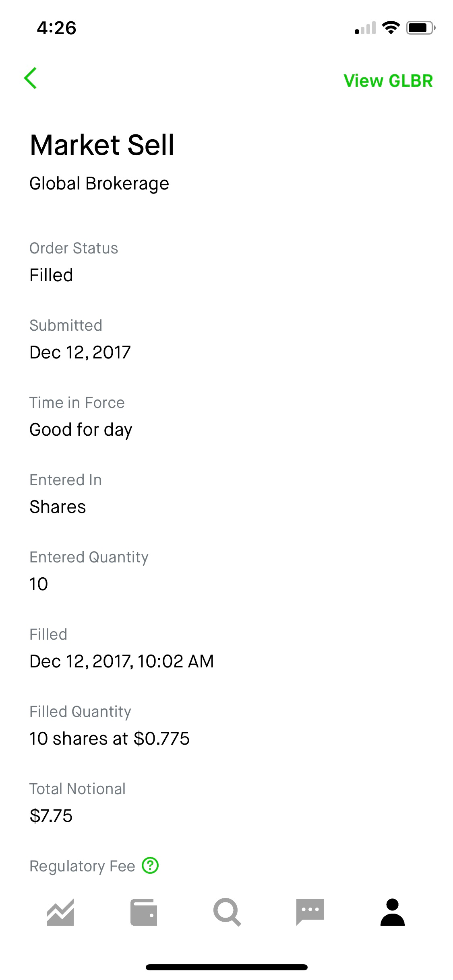Tap the battery icon in status bar
Image resolution: width=453 pixels, height=980 pixels.
pos(420,28)
